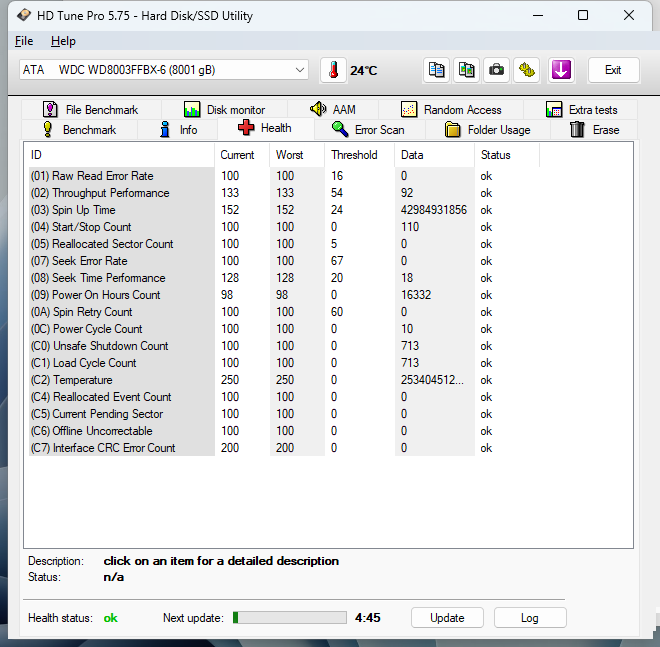Viewport: 660px width, 647px height.
Task: Switch to the Info tab
Action: click(178, 130)
